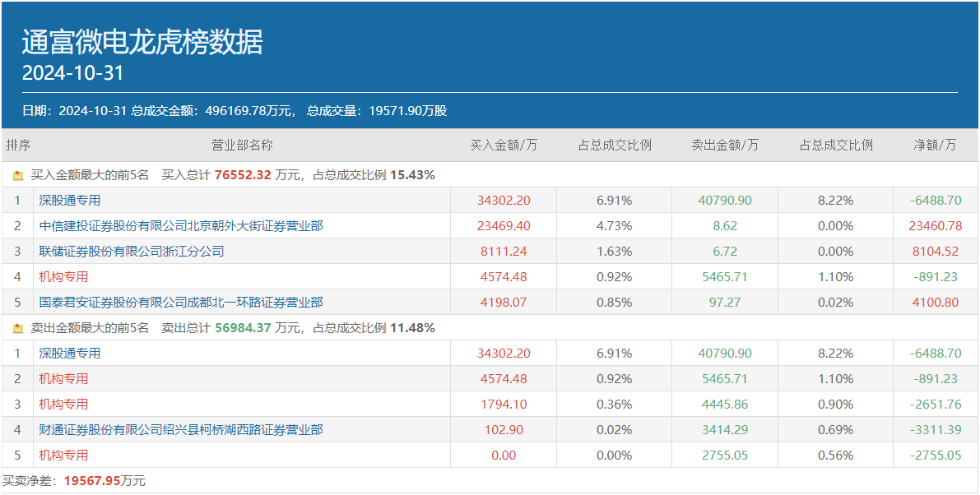Viewport: 980px width, 495px height.
Task: Click the 净额/万 column header
Action: [935, 146]
